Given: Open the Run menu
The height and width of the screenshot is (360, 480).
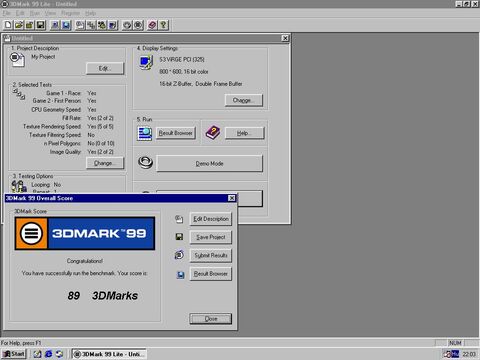Looking at the screenshot, I should point(35,13).
